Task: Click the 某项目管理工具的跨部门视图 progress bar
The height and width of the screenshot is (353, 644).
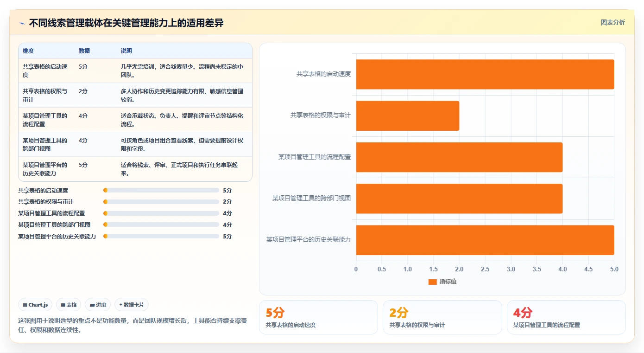Action: [161, 225]
